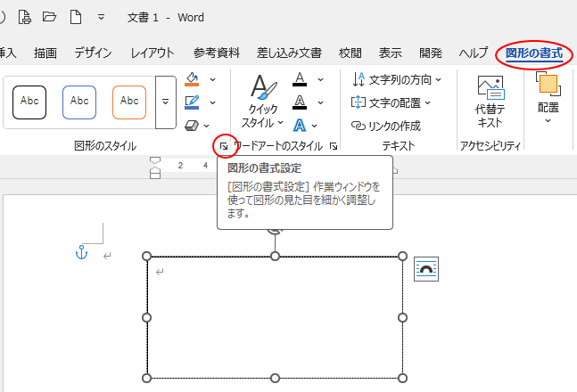
Task: Expand Quick Access Toolbar customize arrow
Action: point(101,17)
